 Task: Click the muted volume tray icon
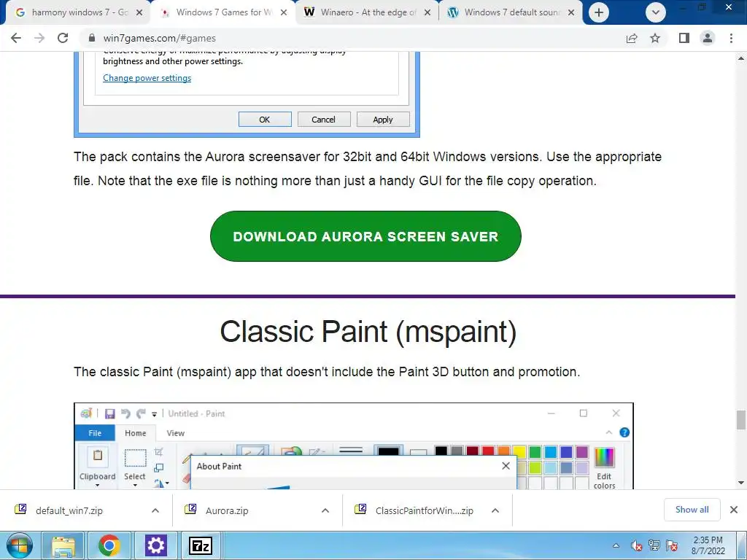[636, 545]
